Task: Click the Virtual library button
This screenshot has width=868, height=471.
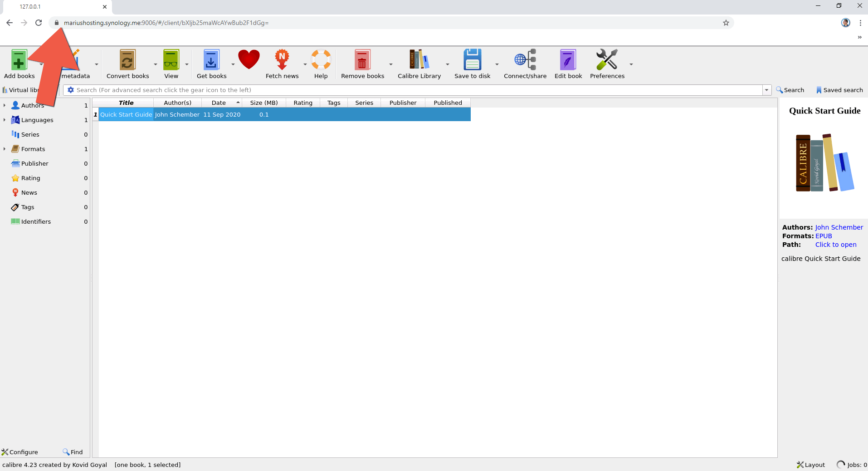Action: click(20, 90)
